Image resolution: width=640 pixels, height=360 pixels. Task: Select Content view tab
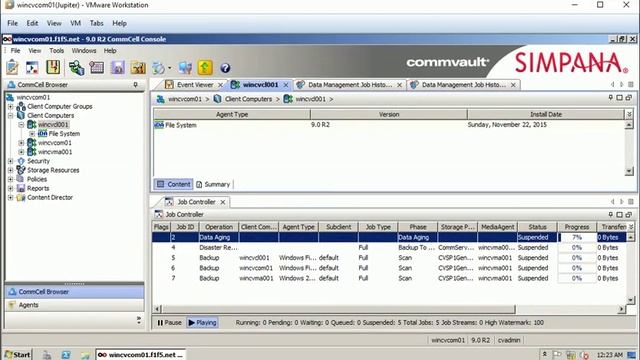tap(174, 184)
